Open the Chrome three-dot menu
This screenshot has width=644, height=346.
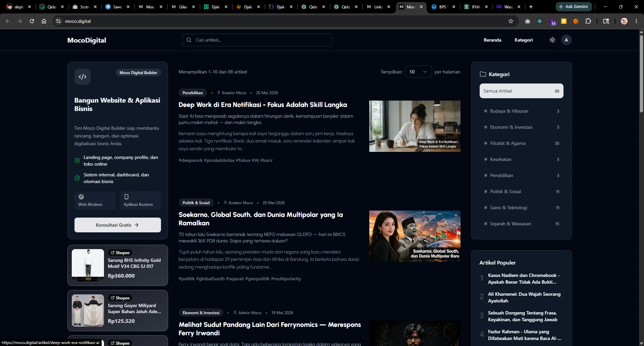[x=636, y=21]
